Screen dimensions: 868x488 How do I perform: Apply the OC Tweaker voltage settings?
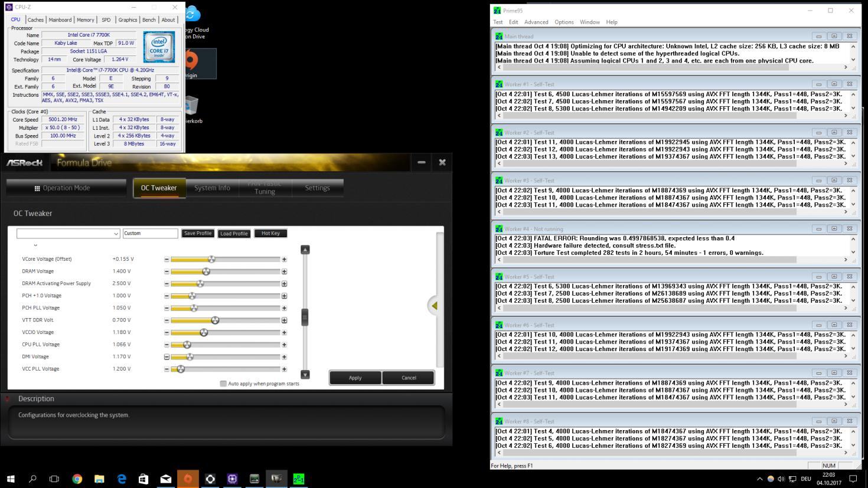[355, 378]
